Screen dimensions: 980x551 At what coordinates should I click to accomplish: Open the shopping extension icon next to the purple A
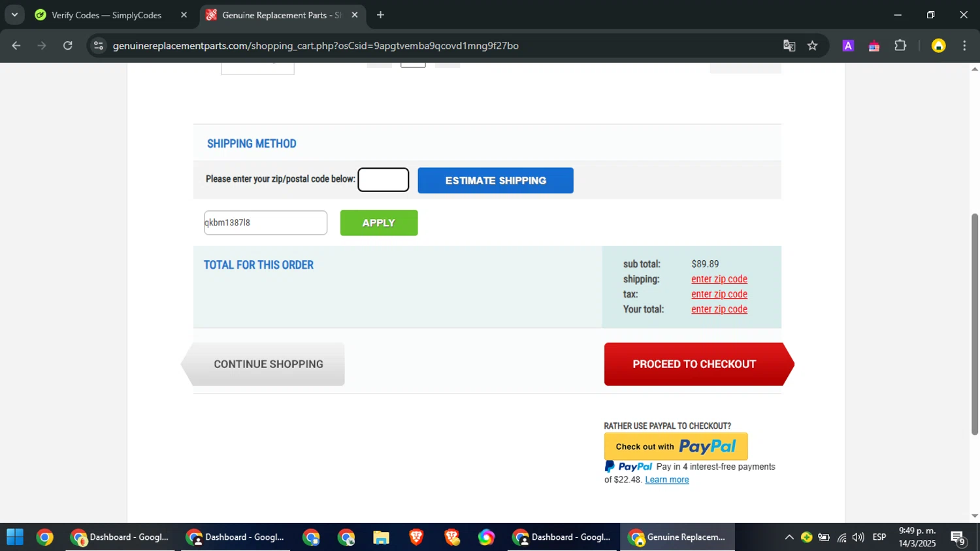click(874, 46)
